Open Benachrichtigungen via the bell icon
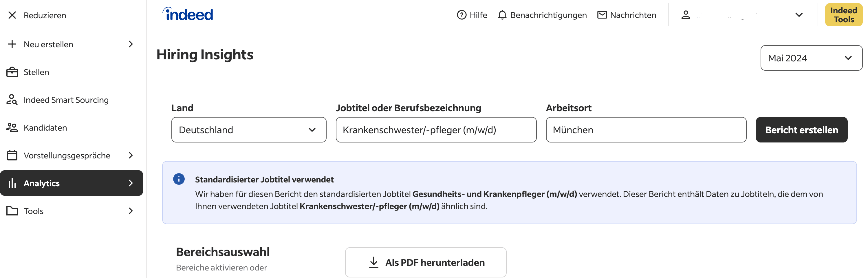868x278 pixels. (x=502, y=15)
